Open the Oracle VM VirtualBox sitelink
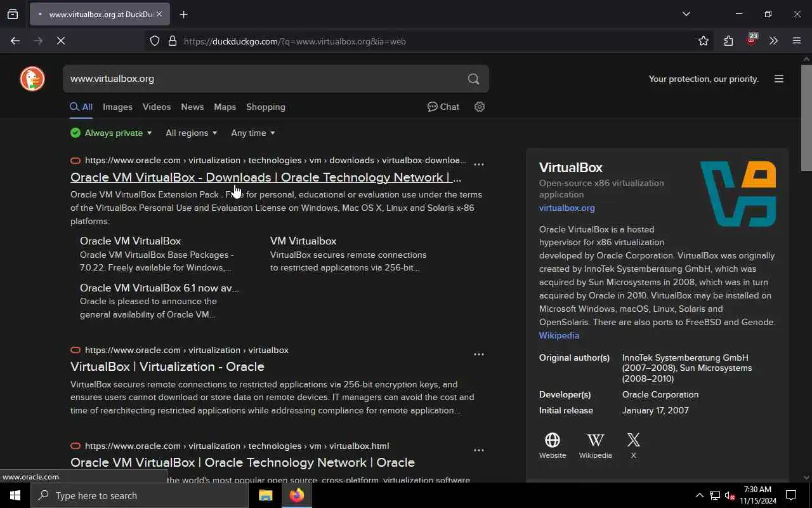The width and height of the screenshot is (812, 508). click(x=131, y=241)
